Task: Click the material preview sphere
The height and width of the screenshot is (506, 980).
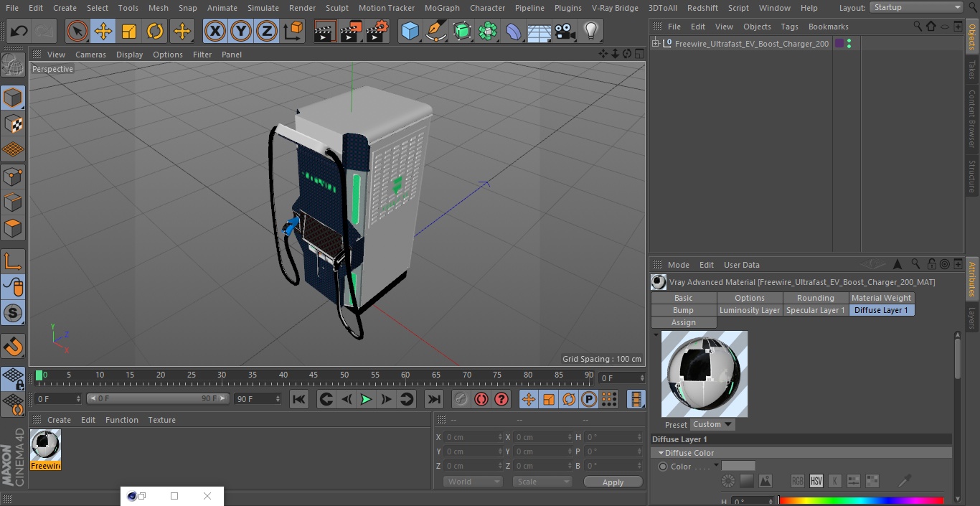Action: (x=705, y=374)
